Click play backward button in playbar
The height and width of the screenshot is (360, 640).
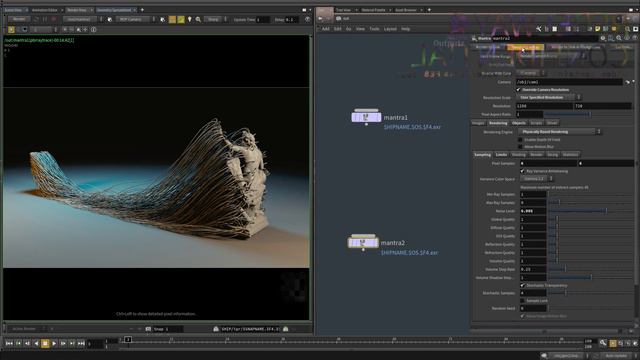pos(36,344)
